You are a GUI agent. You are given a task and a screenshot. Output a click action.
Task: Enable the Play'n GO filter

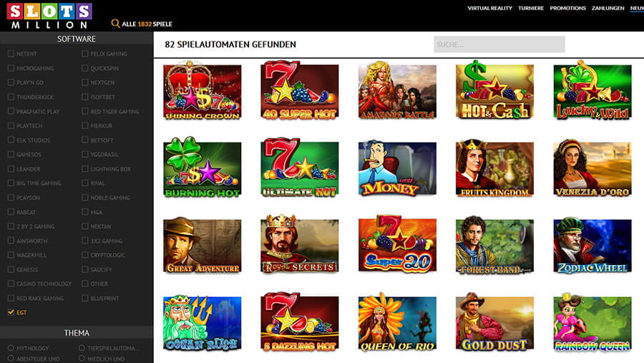click(x=11, y=82)
